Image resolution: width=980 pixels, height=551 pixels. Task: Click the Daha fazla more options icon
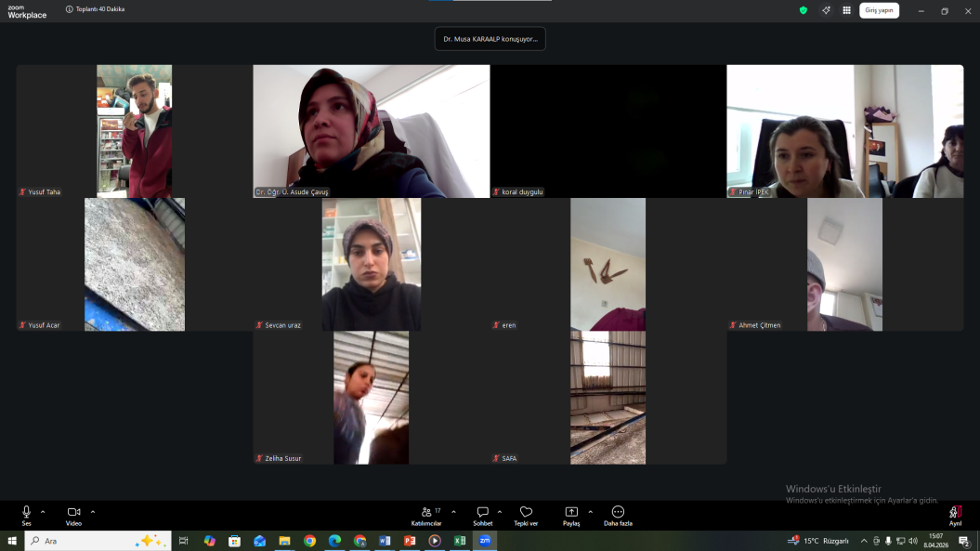coord(618,512)
